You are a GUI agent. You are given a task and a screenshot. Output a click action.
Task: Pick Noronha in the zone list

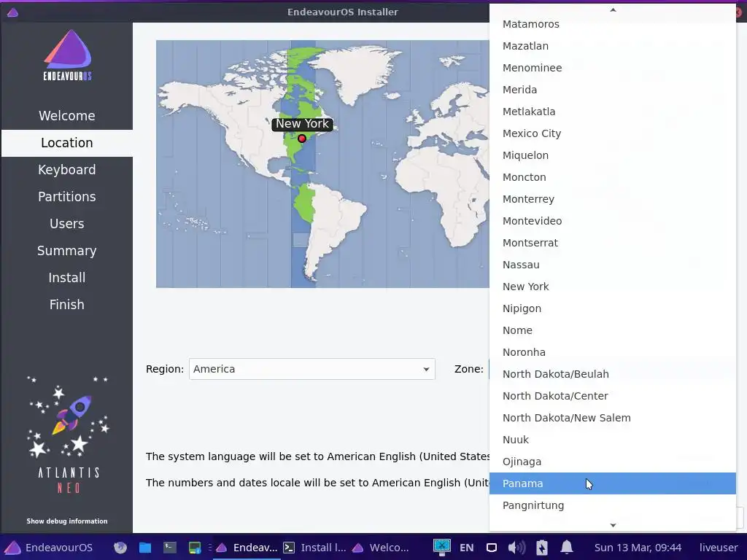click(x=612, y=352)
